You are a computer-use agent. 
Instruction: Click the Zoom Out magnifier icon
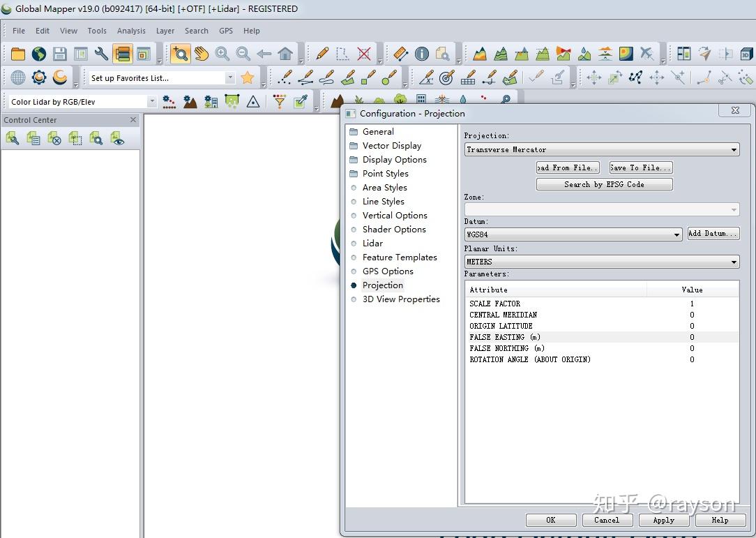[243, 54]
